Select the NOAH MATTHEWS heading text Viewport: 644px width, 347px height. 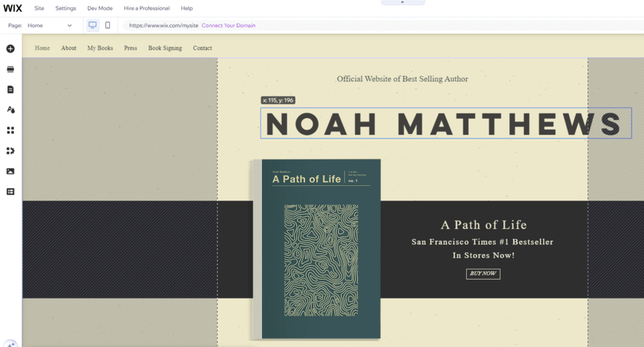446,123
